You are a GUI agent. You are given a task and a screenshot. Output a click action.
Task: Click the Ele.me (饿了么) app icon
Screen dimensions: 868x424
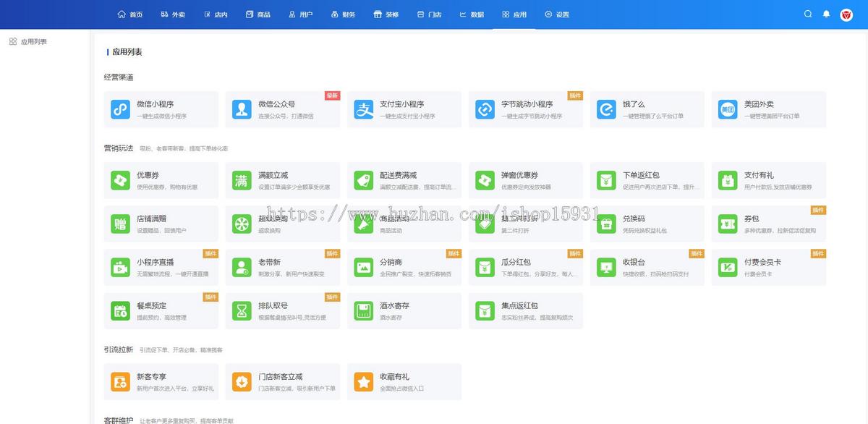(x=606, y=109)
